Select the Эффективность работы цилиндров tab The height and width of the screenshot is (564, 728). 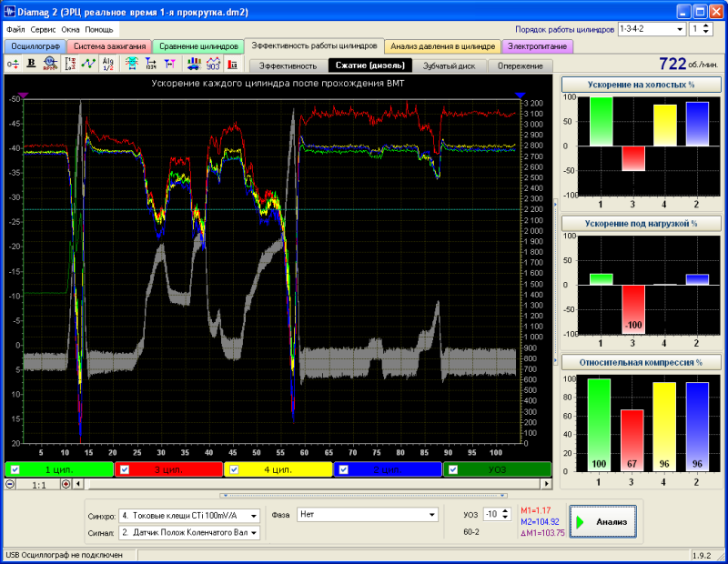(314, 45)
